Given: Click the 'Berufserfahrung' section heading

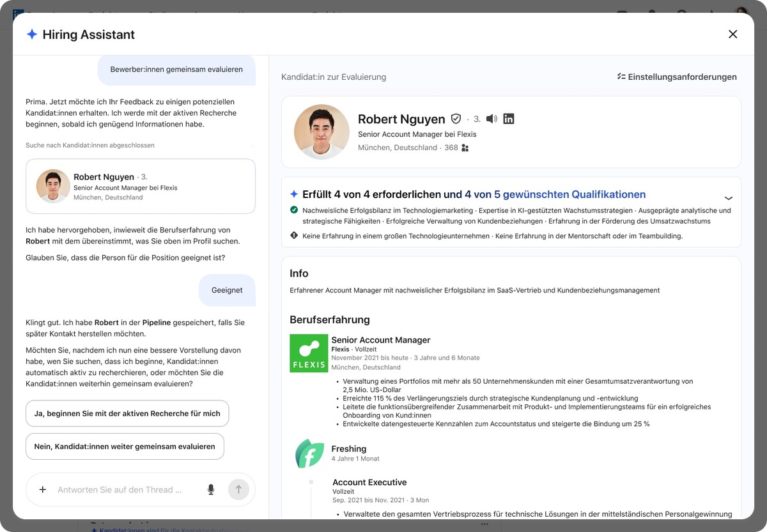Looking at the screenshot, I should click(x=330, y=319).
